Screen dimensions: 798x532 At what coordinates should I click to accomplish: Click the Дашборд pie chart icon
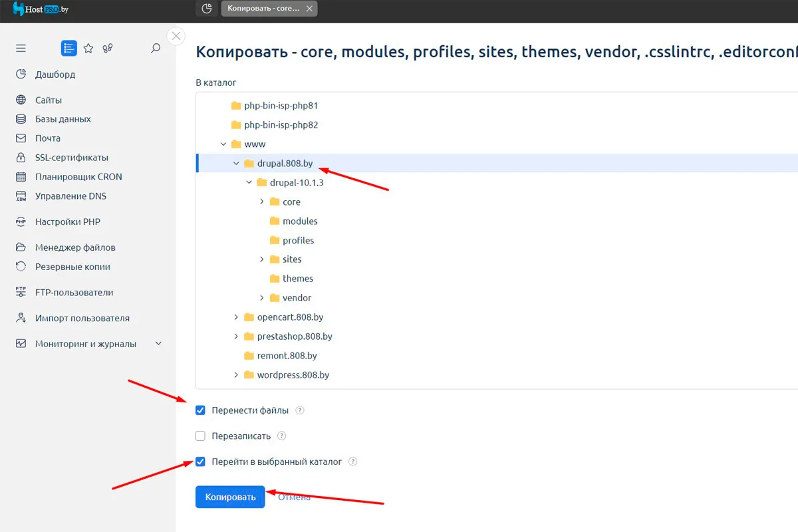[21, 74]
